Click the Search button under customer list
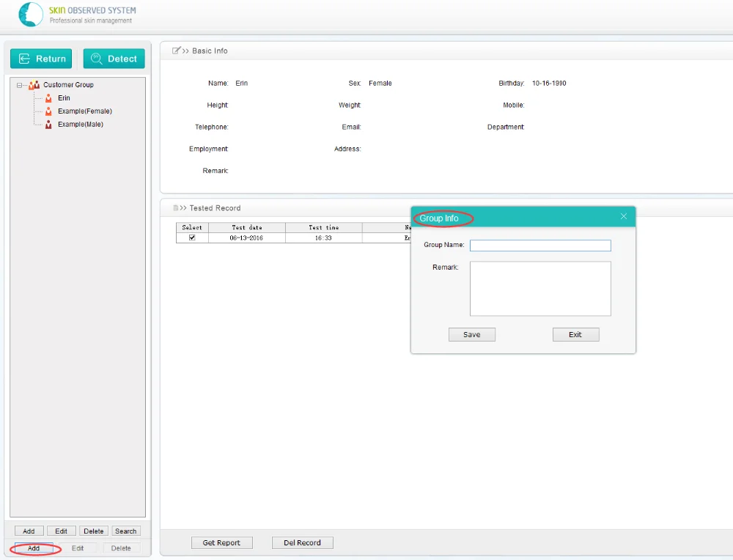The image size is (733, 560). (126, 531)
